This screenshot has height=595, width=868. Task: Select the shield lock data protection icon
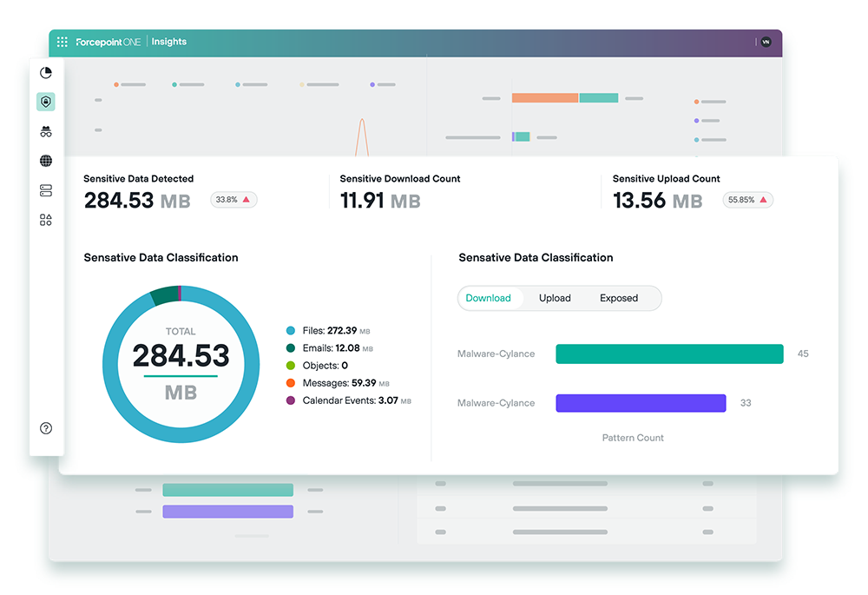pos(46,102)
